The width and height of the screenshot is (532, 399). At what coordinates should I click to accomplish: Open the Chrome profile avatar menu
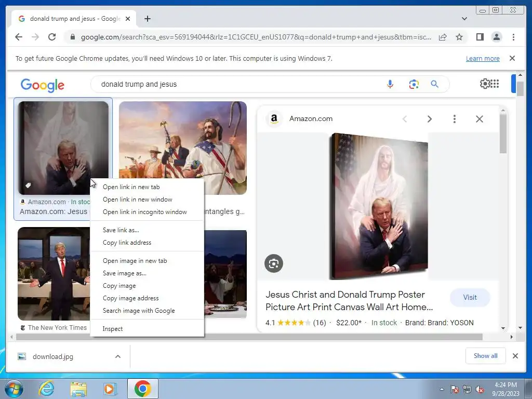coord(496,37)
